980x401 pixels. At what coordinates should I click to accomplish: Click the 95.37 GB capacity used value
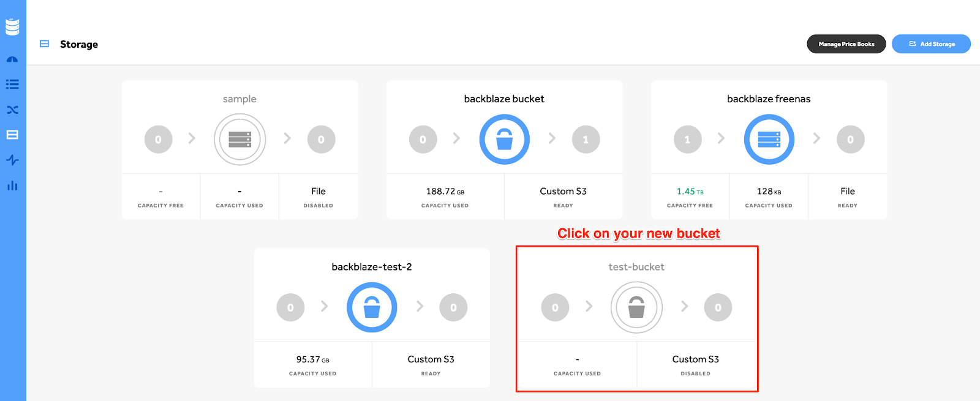313,359
